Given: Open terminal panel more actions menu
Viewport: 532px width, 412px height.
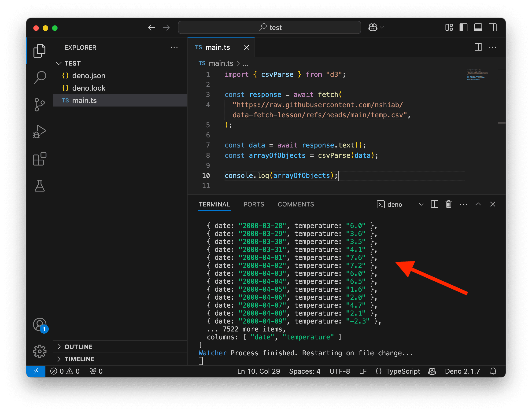Looking at the screenshot, I should coord(463,204).
